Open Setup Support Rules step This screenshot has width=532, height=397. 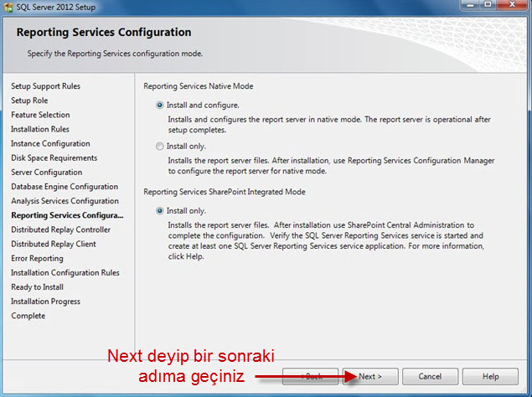(x=45, y=86)
